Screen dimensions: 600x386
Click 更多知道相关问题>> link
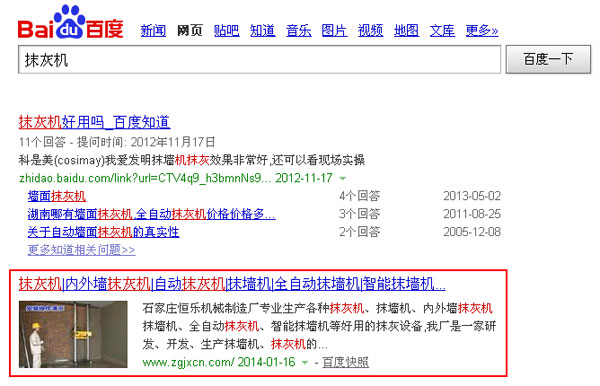pyautogui.click(x=81, y=250)
